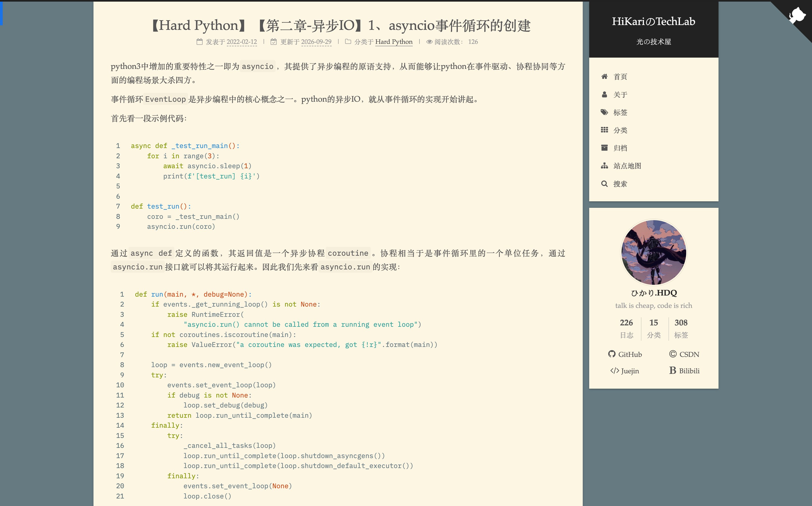
Task: Open the 归档 menu entry
Action: (x=620, y=148)
